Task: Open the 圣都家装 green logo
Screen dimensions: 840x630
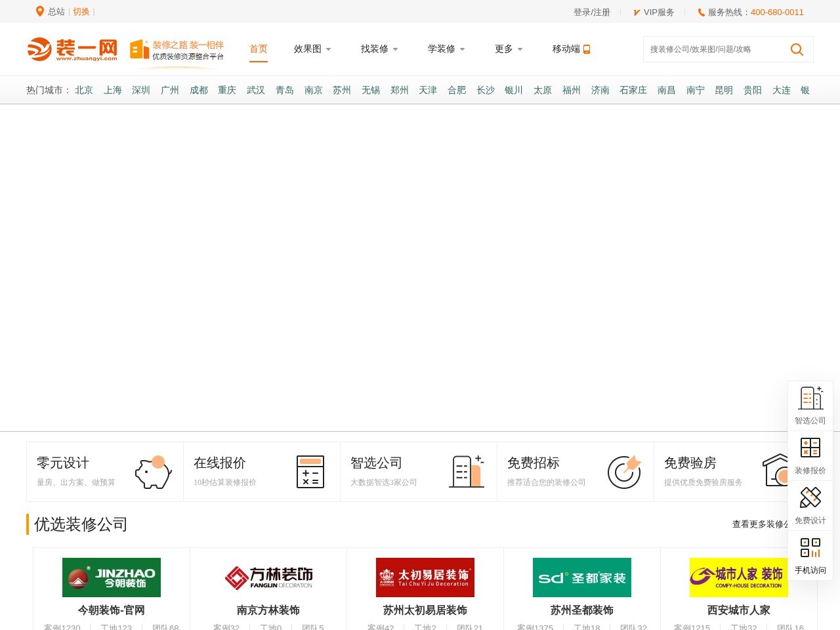Action: coord(582,577)
